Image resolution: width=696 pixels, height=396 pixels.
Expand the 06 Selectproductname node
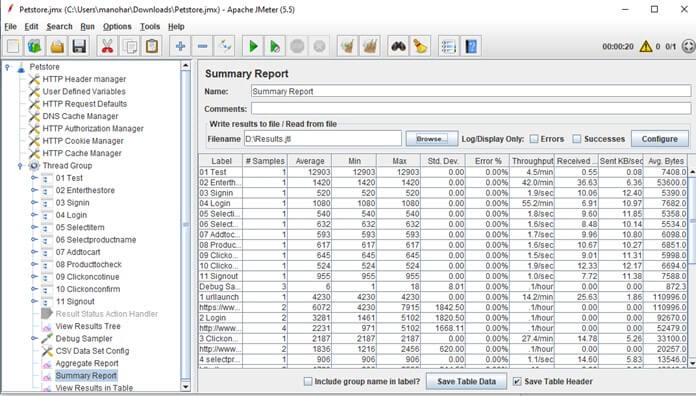coord(34,239)
